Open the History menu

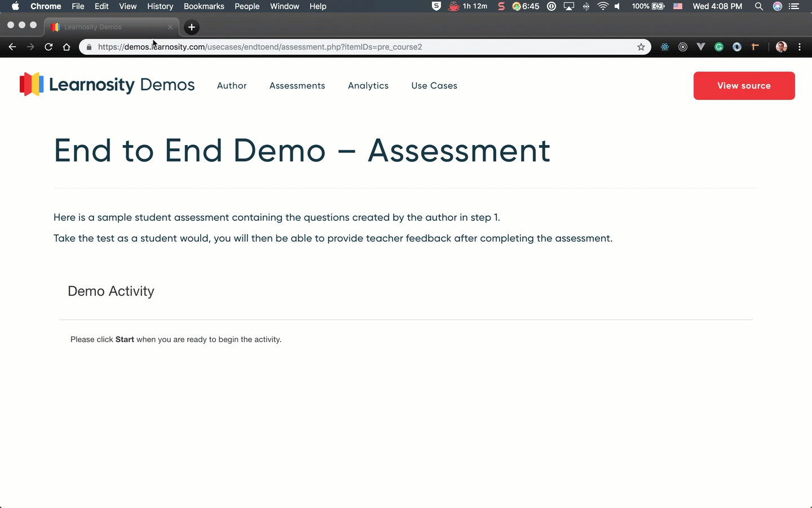(x=160, y=6)
